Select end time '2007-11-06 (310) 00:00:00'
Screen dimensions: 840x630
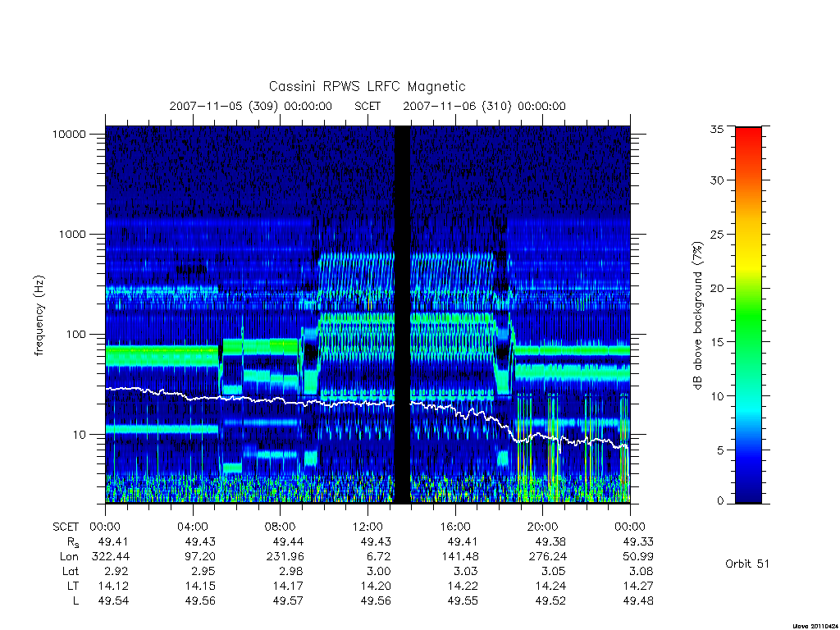tap(484, 106)
